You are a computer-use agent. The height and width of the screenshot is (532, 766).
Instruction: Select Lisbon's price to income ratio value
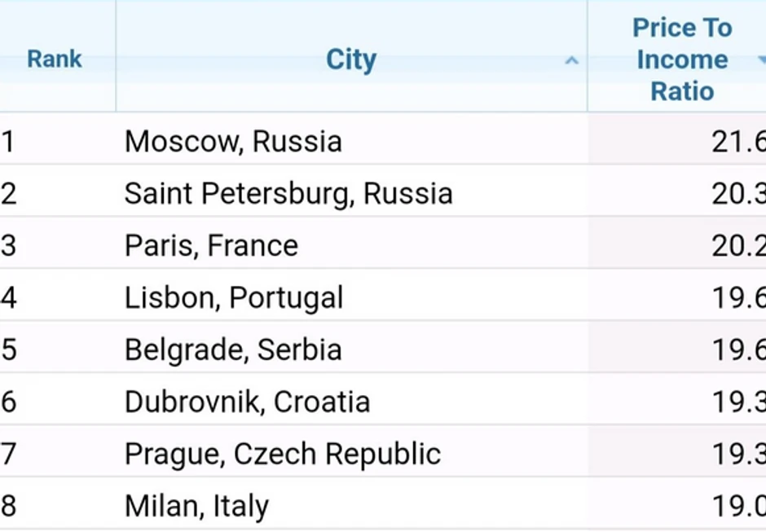click(738, 298)
